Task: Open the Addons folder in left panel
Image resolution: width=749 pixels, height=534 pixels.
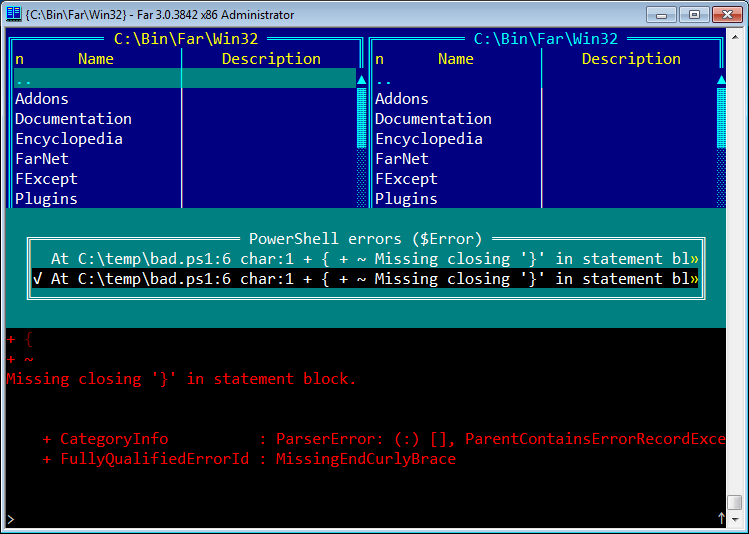Action: pyautogui.click(x=42, y=99)
